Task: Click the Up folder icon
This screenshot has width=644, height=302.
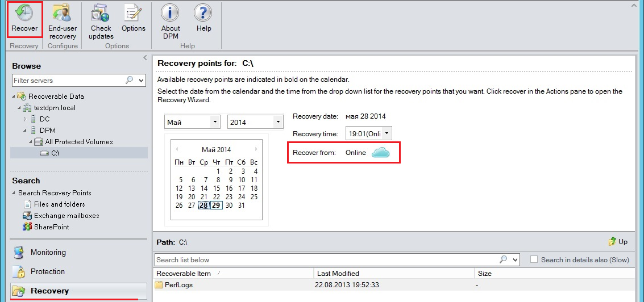Action: tap(612, 242)
